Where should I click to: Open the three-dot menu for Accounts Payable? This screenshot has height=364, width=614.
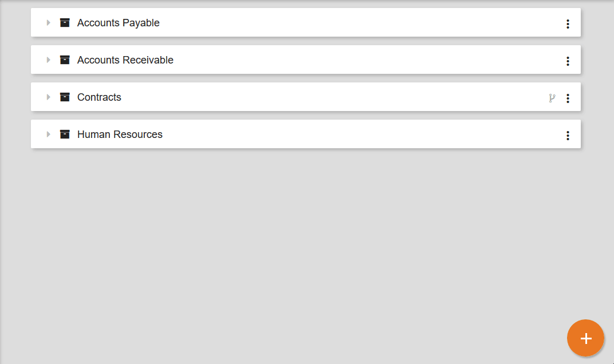(568, 23)
